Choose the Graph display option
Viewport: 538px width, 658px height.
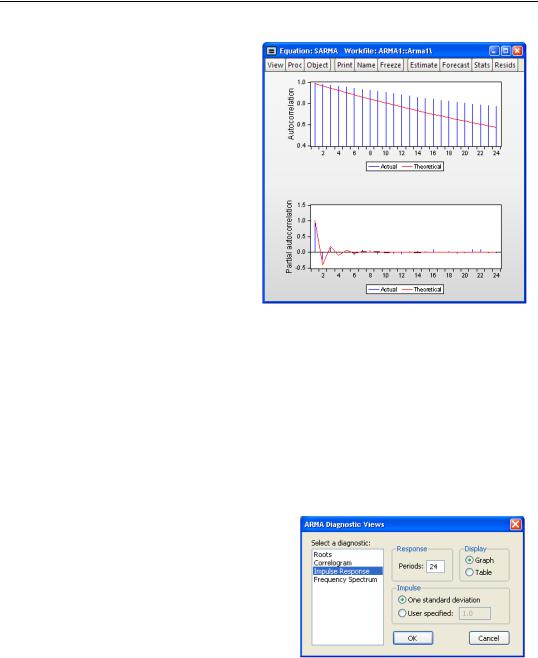479,560
